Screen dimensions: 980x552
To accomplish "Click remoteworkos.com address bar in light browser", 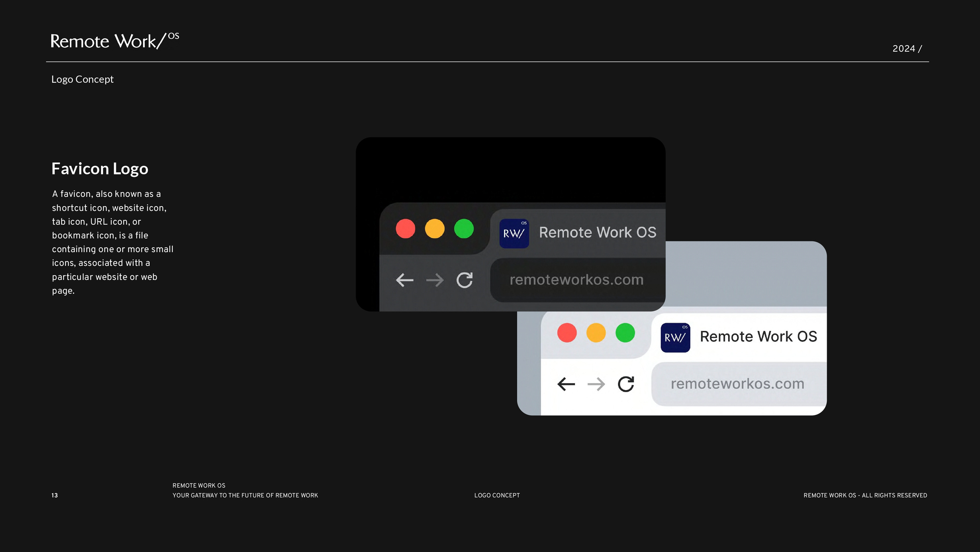I will [x=737, y=384].
